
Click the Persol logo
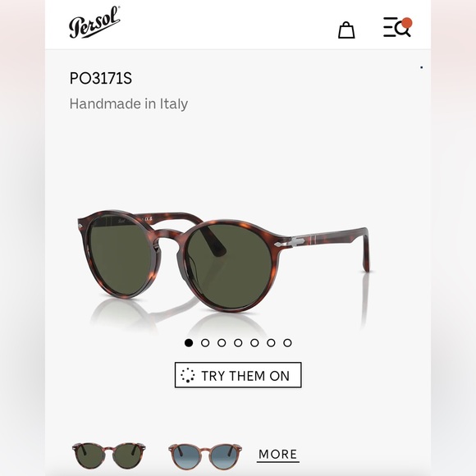[94, 22]
